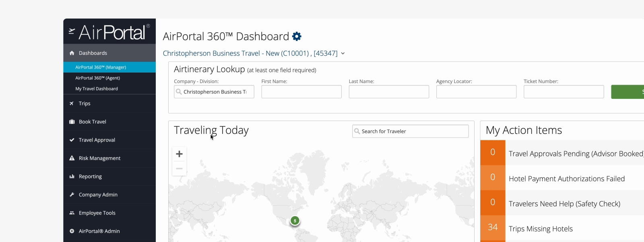Focus the Company - Division field
This screenshot has width=644, height=242.
click(214, 92)
